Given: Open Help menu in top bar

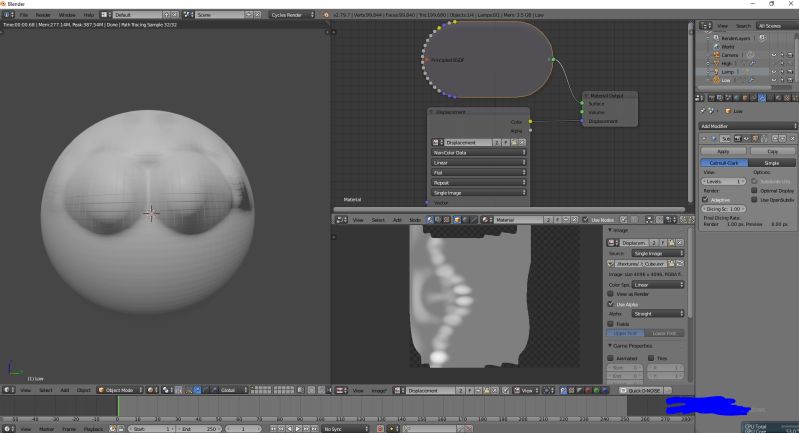Looking at the screenshot, I should tap(88, 15).
